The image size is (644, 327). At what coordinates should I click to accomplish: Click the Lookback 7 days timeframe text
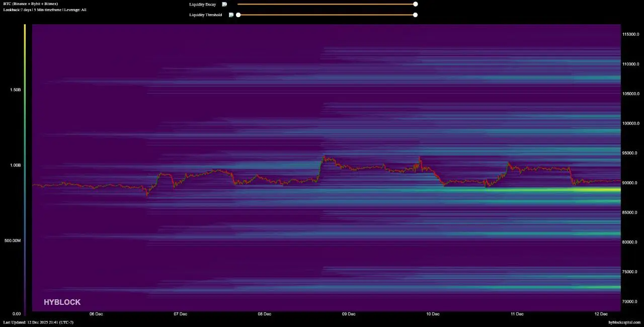point(45,10)
